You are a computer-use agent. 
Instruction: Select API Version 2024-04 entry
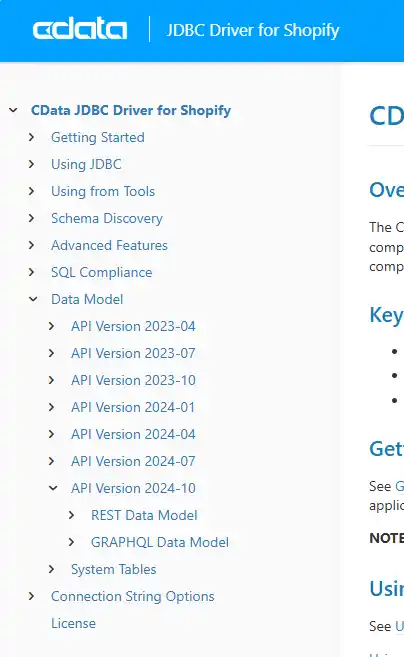pos(133,434)
